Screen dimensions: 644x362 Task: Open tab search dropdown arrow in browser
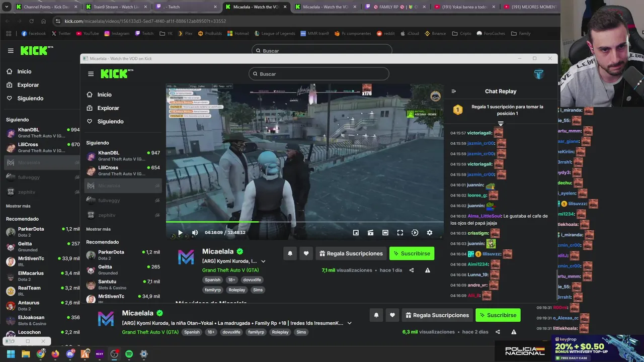click(7, 7)
